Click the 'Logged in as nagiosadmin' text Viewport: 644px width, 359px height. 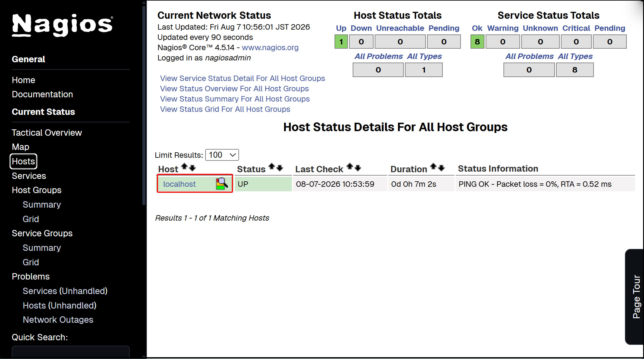[x=204, y=58]
